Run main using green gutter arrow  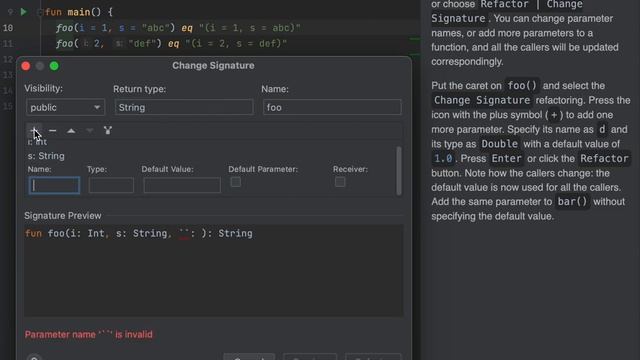coord(24,12)
